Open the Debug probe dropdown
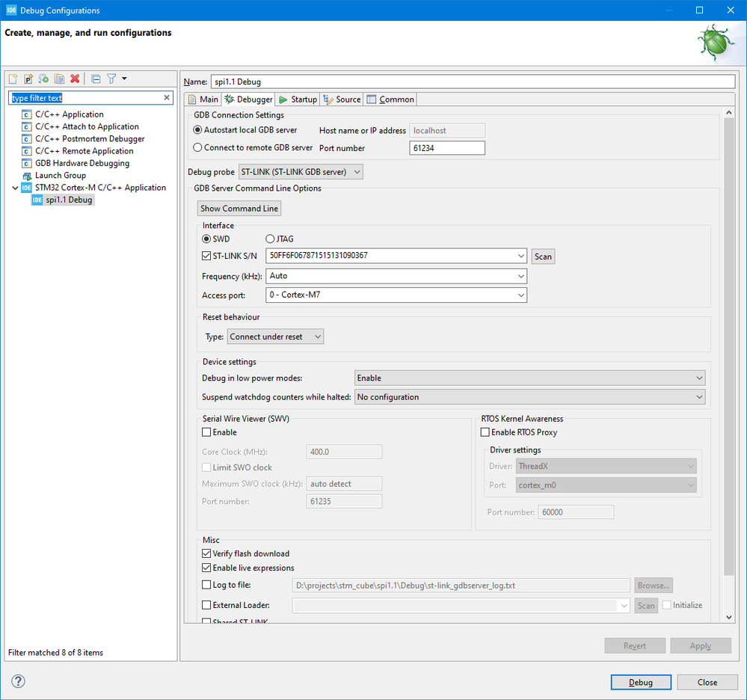The image size is (747, 700). point(301,171)
